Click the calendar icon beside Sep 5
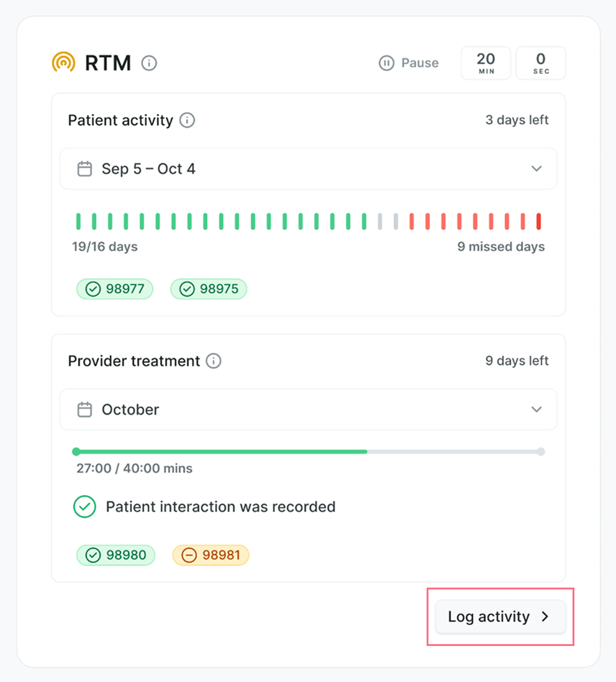Image resolution: width=616 pixels, height=682 pixels. click(x=84, y=168)
